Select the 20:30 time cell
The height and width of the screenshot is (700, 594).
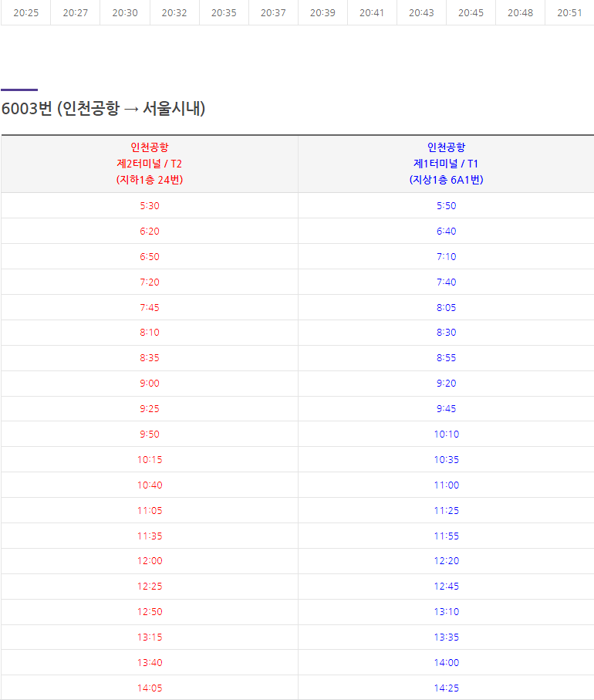[x=125, y=12]
